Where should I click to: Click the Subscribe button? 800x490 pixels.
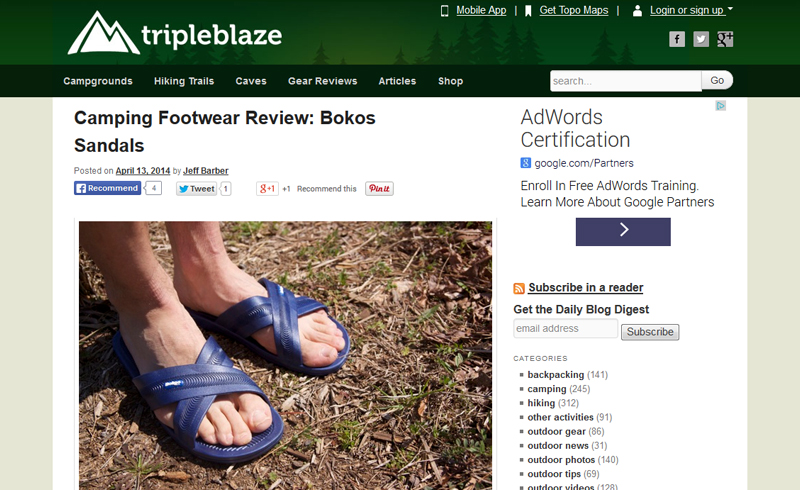650,332
